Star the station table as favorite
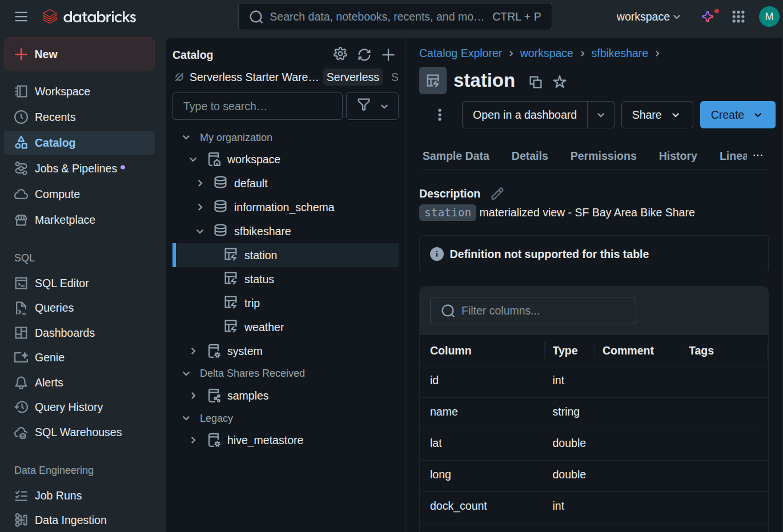 click(560, 82)
